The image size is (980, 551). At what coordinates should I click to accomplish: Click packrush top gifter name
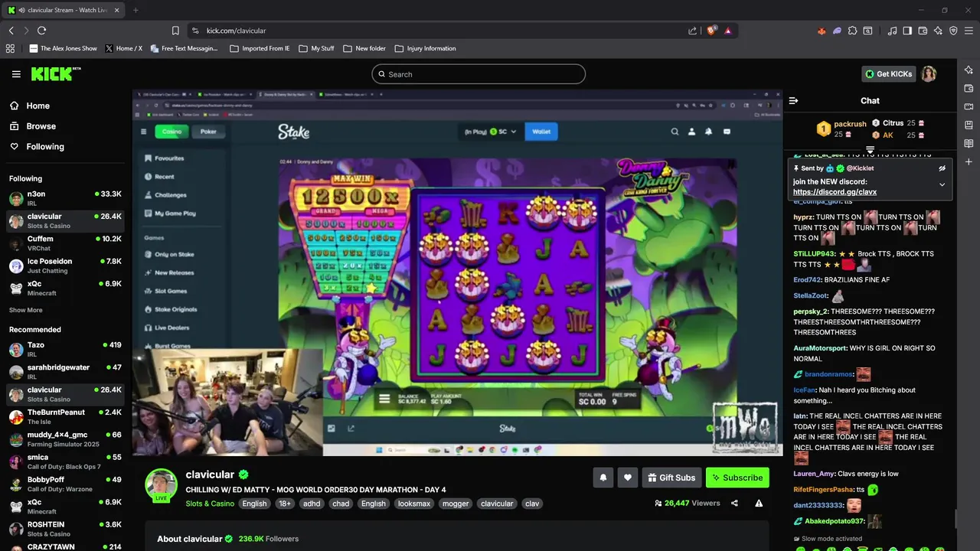(x=850, y=123)
